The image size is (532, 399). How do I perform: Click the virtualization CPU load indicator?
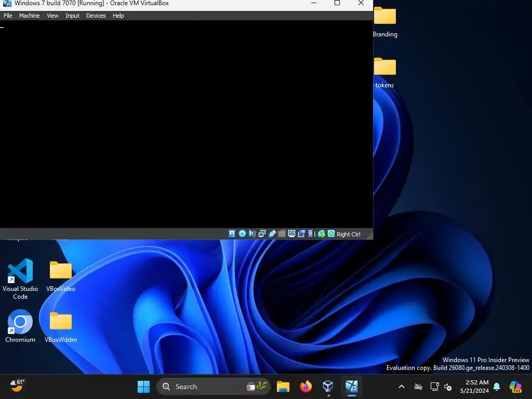(311, 234)
